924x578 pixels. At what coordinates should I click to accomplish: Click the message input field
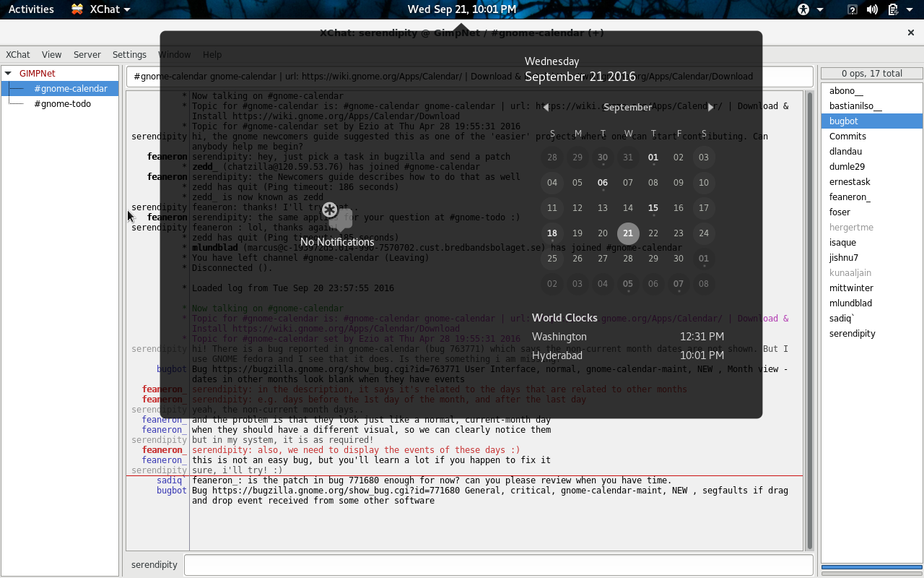pyautogui.click(x=499, y=565)
